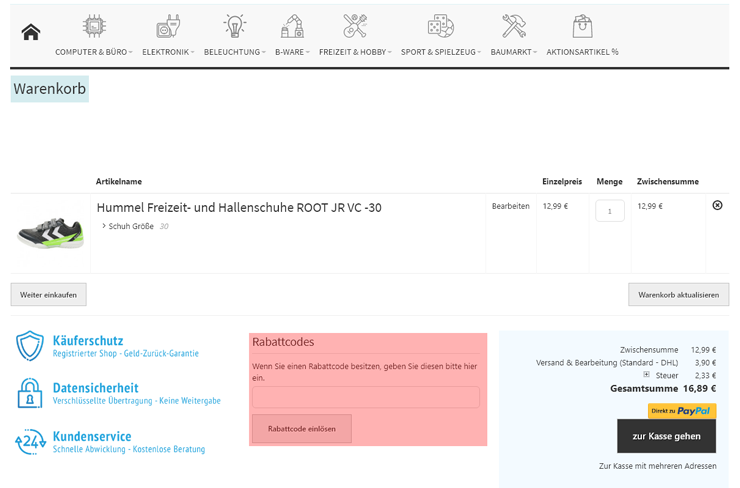Screen dimensions: 740x488
Task: Open the Hummel ROOT JR VC product link
Action: click(x=239, y=208)
